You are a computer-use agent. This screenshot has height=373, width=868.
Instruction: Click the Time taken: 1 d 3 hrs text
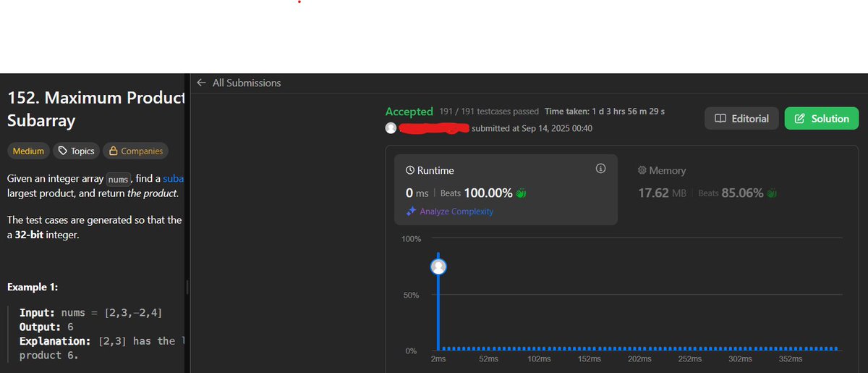(x=605, y=112)
